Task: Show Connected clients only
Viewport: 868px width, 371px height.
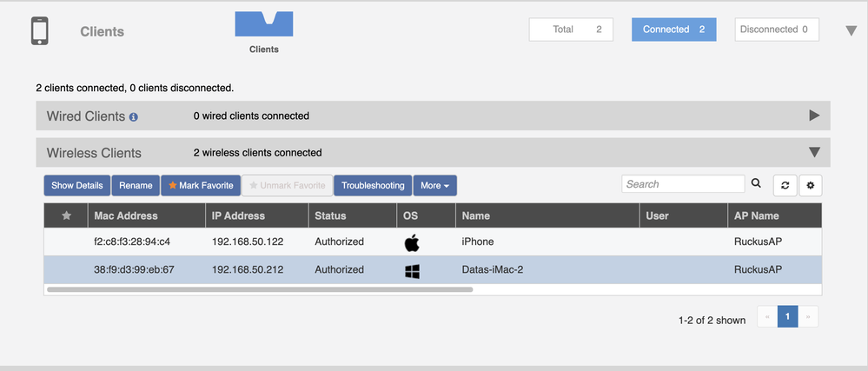Action: [673, 30]
